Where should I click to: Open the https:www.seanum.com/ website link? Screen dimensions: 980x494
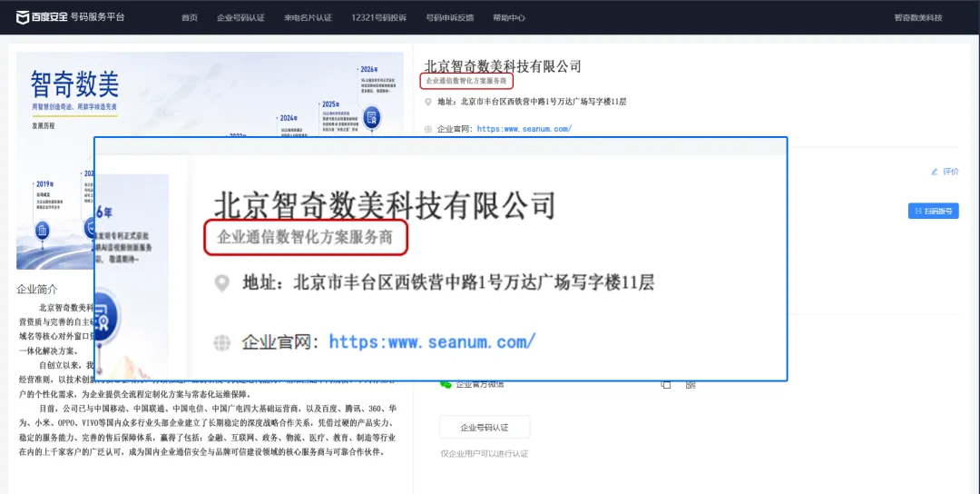524,129
